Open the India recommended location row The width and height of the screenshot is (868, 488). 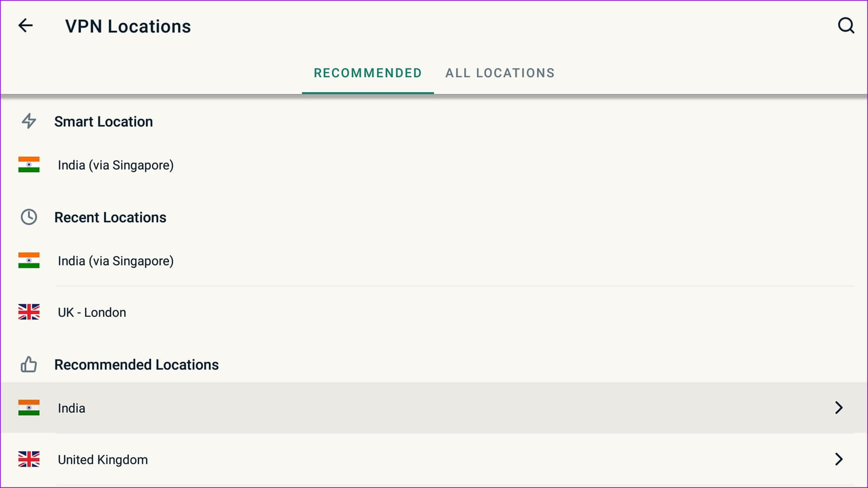pos(434,408)
